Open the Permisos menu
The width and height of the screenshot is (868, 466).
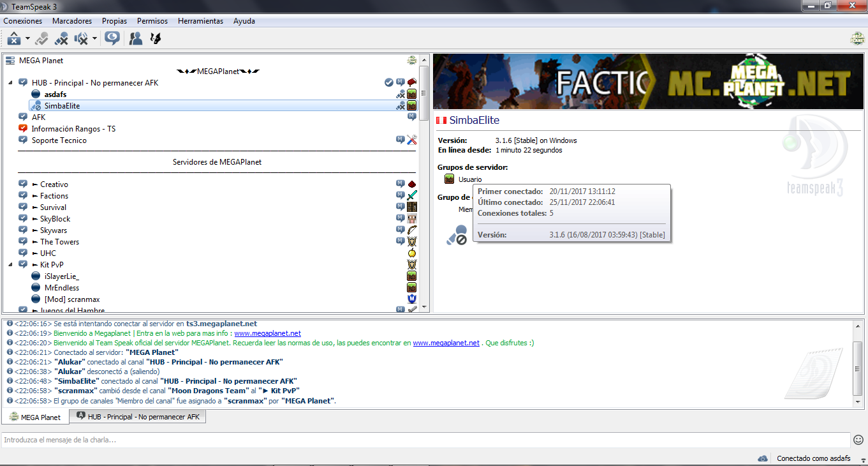[x=152, y=21]
